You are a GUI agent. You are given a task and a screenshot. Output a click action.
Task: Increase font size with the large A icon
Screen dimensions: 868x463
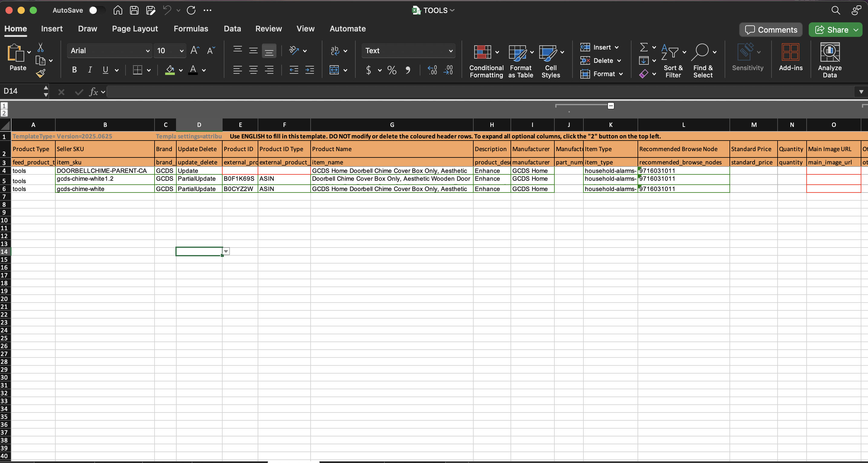[195, 50]
